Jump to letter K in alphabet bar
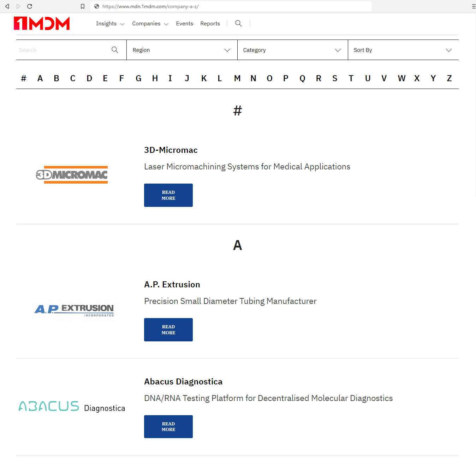 coord(204,78)
